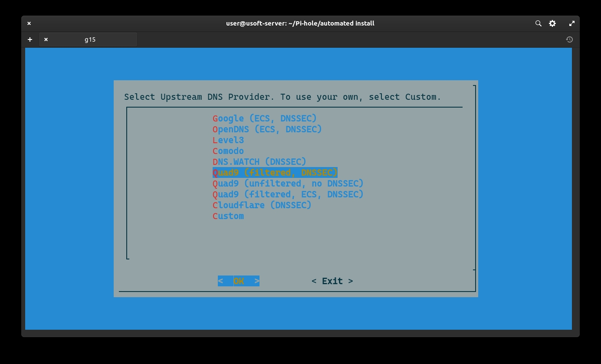
Task: Choose the Comodo DNS option
Action: pos(228,151)
